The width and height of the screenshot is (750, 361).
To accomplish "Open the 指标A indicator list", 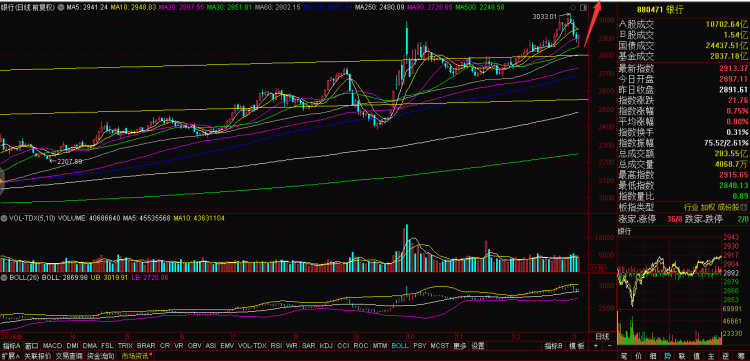I will click(11, 346).
